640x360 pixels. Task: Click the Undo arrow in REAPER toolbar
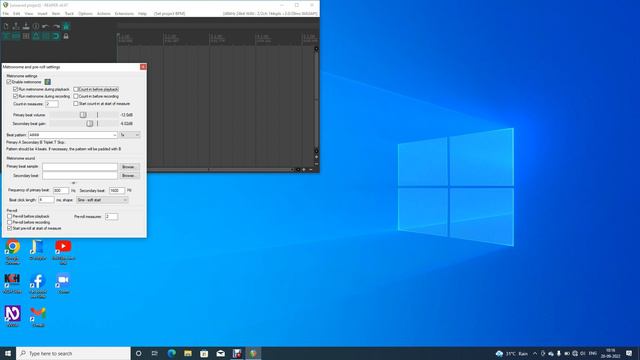[x=46, y=26]
